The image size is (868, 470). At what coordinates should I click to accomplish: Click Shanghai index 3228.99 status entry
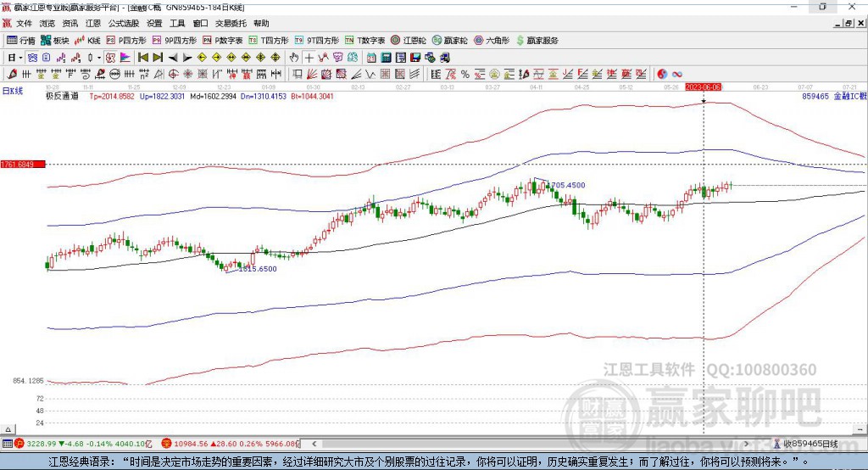(x=84, y=444)
